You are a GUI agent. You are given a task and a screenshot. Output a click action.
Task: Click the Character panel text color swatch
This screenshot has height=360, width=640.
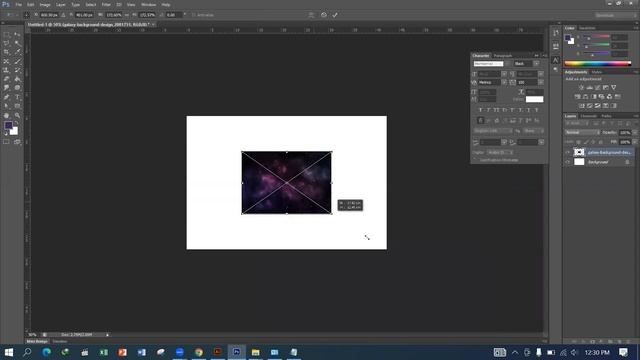tap(534, 99)
